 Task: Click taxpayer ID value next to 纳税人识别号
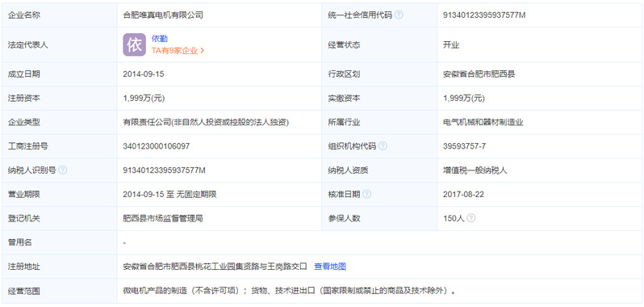point(165,170)
